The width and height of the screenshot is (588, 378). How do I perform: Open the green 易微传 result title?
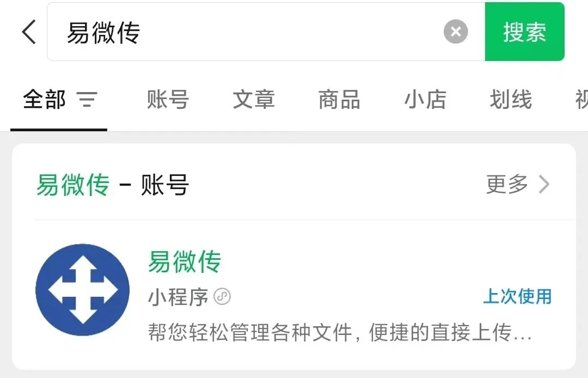(x=185, y=262)
